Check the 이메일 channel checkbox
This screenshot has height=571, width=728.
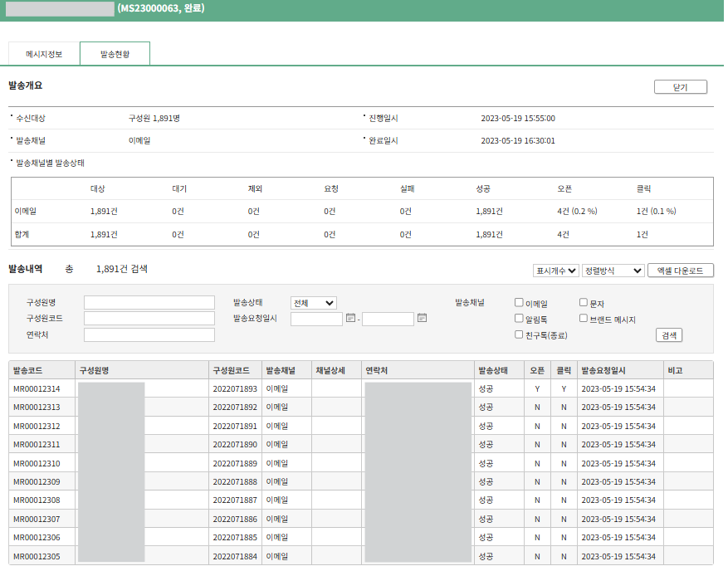(519, 303)
